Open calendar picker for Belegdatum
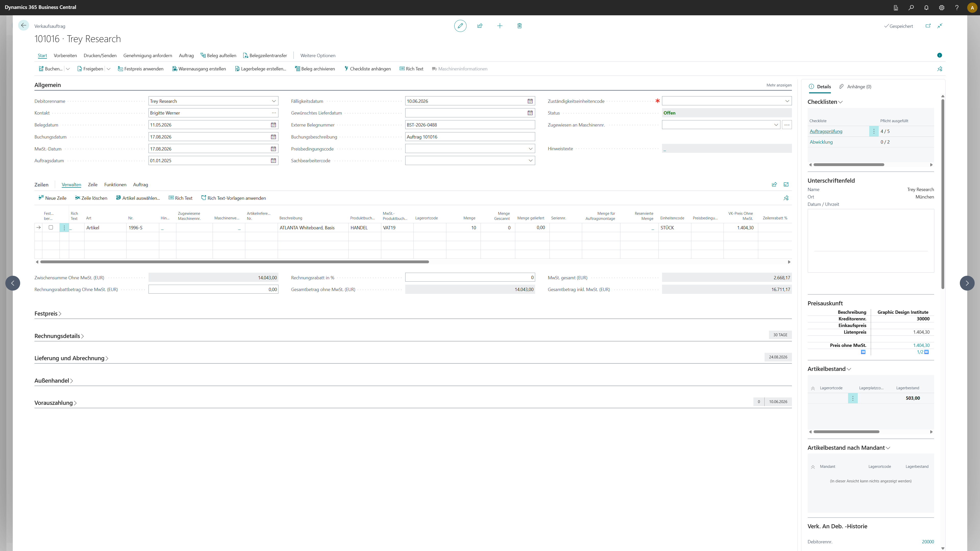Viewport: 980px width, 551px height. (x=273, y=125)
